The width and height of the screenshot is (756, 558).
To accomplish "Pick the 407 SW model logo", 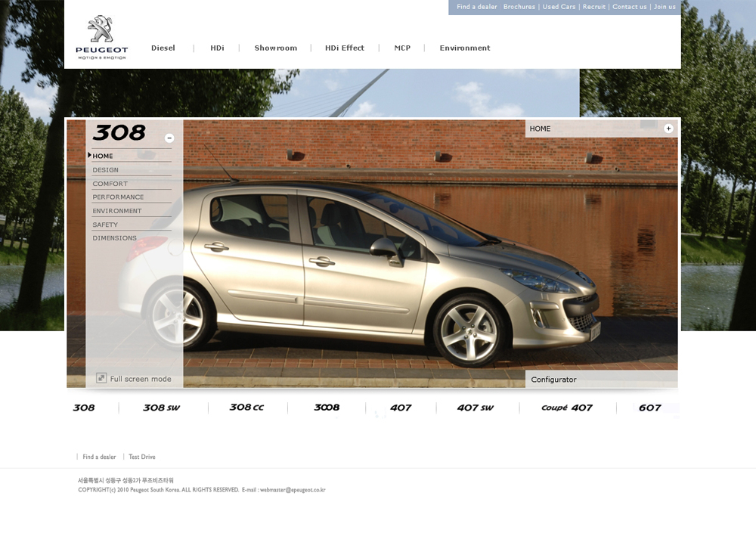I will [475, 408].
